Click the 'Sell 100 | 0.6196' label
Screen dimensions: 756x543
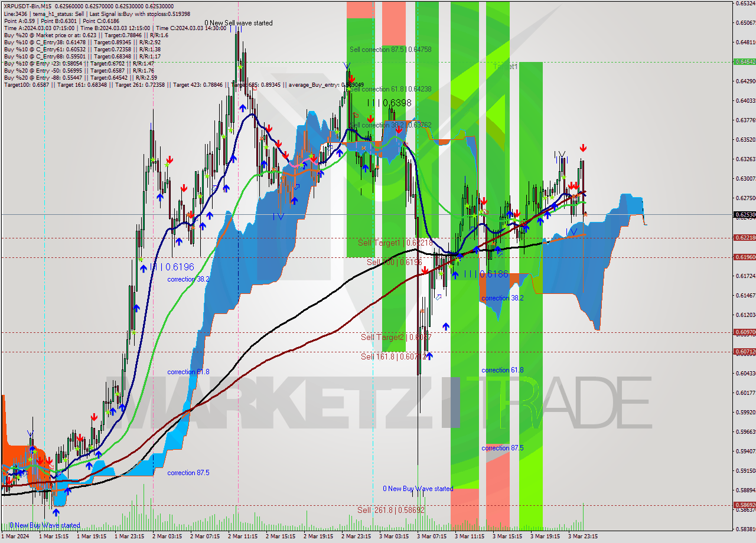[395, 262]
